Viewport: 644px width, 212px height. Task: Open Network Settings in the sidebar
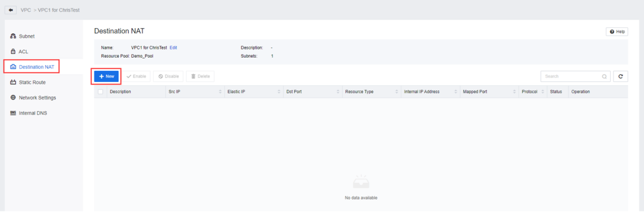point(37,97)
